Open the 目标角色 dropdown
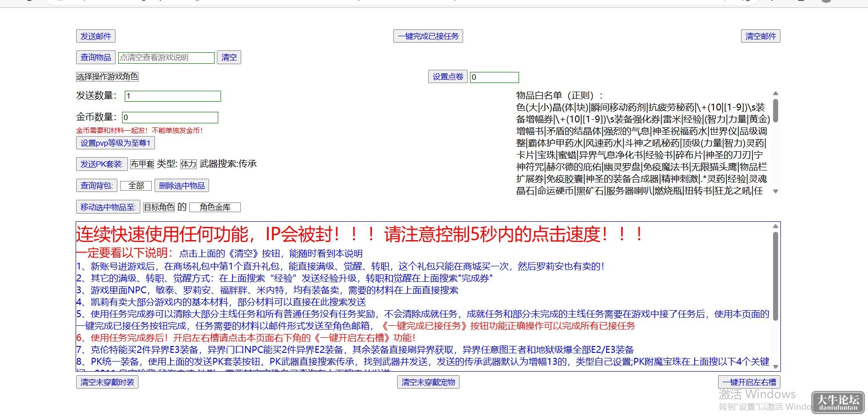Screen dimensions: 868x417 pos(159,207)
